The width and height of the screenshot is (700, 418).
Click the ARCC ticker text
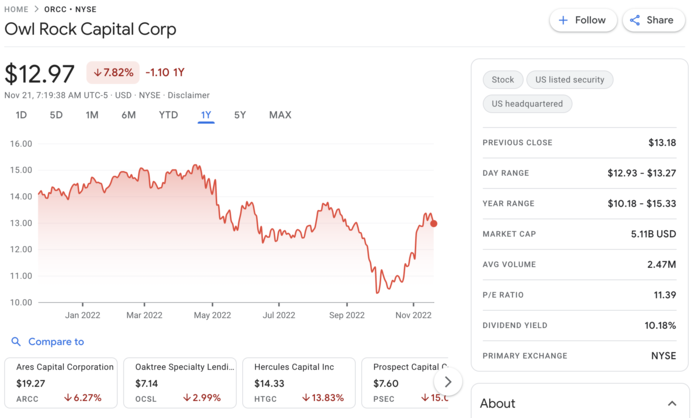click(x=27, y=399)
